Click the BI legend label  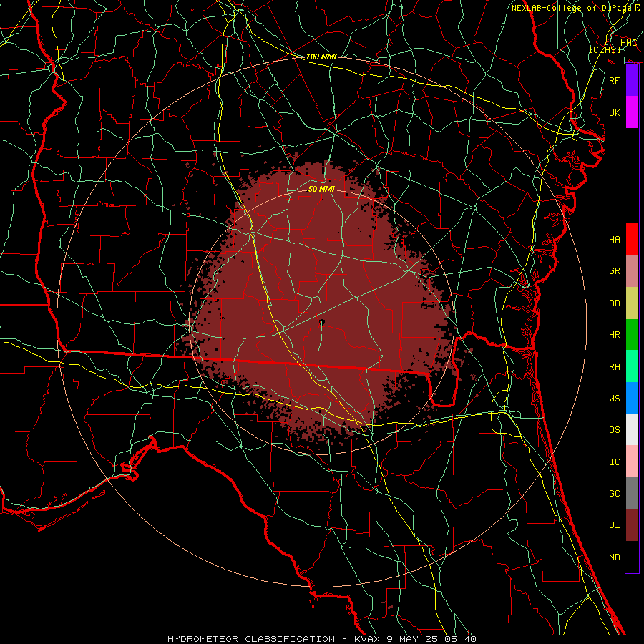tap(615, 525)
